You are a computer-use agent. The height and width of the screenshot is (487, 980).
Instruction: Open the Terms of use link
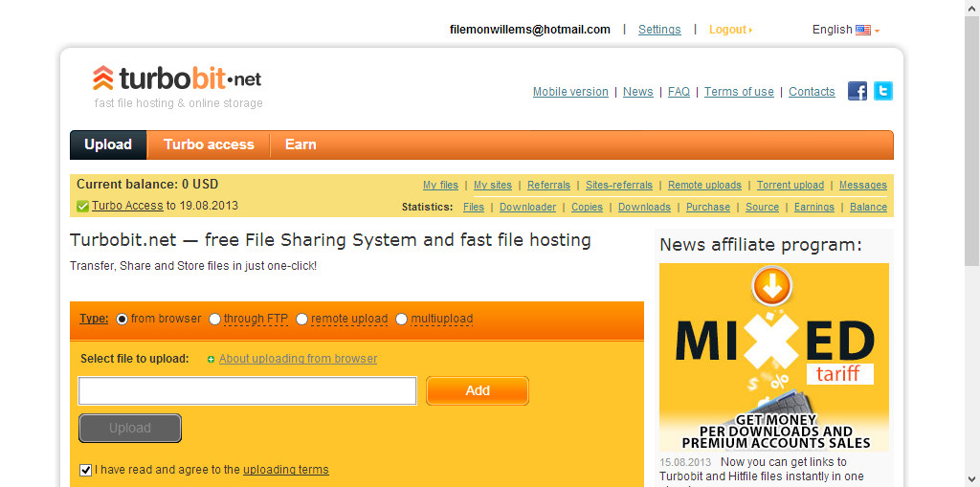pos(739,92)
